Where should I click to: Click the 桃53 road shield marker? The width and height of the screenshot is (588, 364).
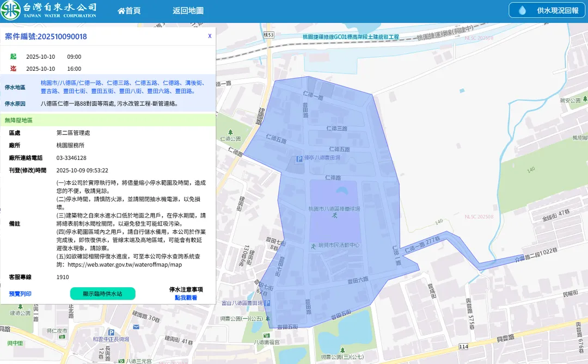point(268,35)
